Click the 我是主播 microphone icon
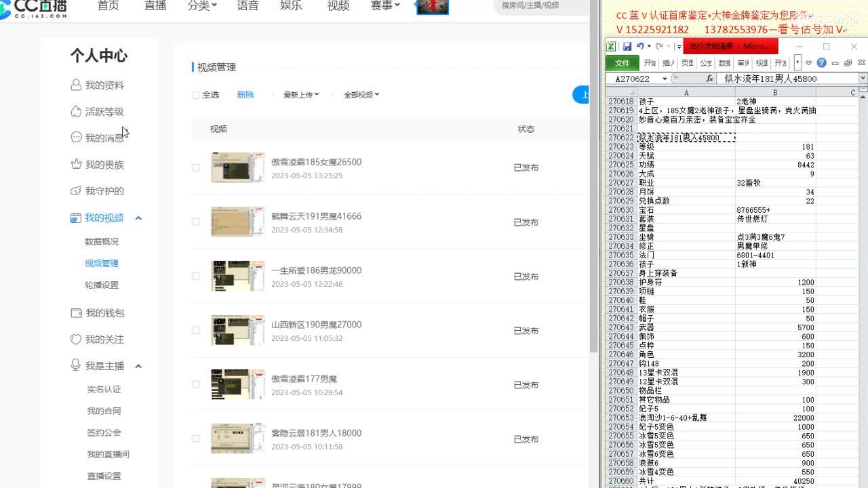Viewport: 868px width, 488px height. click(77, 365)
